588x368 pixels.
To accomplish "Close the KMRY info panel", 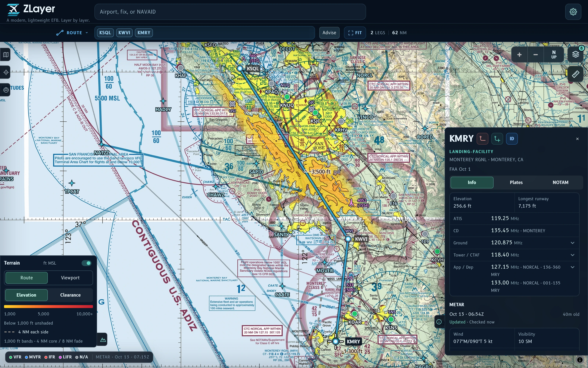I will click(577, 139).
